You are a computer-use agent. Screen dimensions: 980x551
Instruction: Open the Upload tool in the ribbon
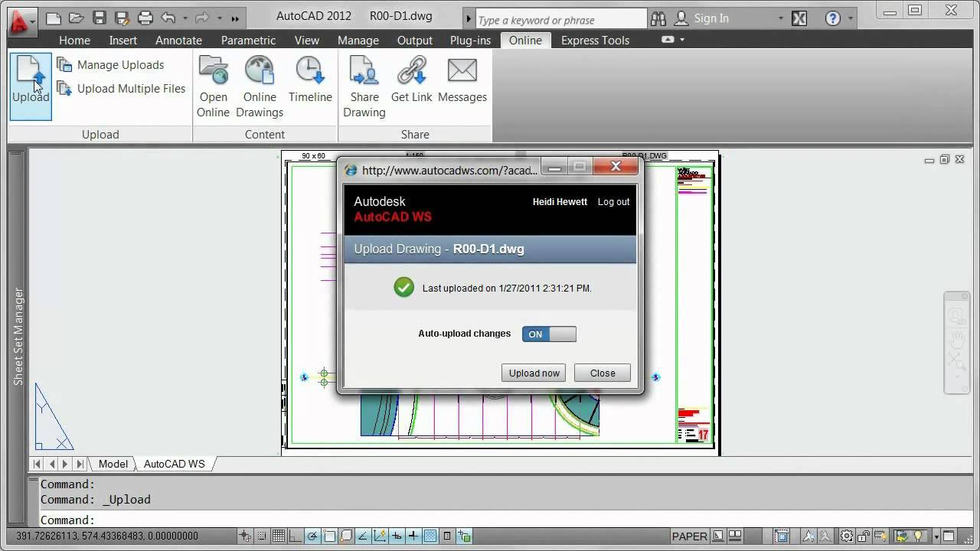click(x=30, y=84)
